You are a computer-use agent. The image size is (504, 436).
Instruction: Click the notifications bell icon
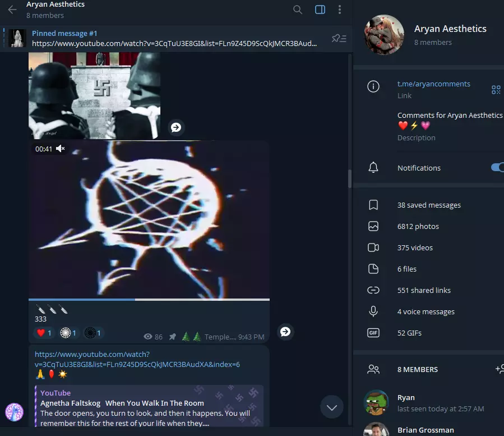coord(373,168)
